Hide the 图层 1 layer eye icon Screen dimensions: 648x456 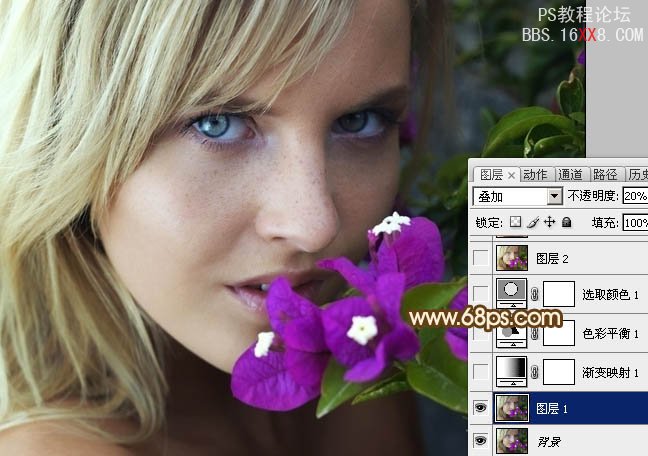(480, 408)
